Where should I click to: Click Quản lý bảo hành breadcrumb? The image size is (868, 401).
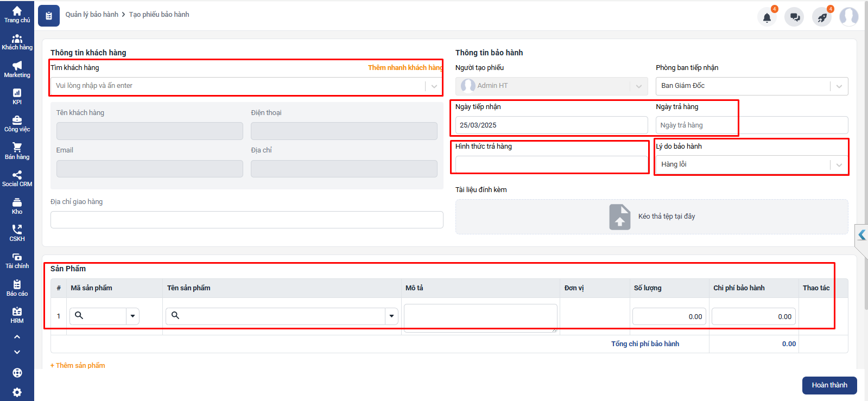(x=92, y=15)
